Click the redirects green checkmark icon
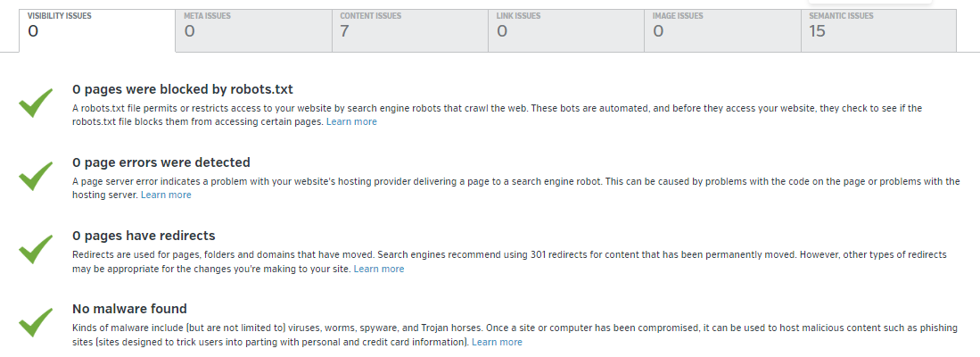The image size is (980, 357). pyautogui.click(x=37, y=249)
